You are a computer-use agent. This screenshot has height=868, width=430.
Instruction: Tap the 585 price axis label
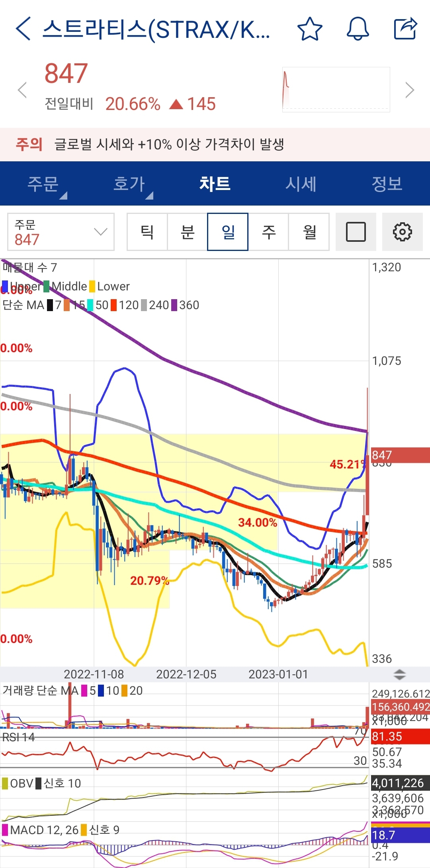[382, 564]
